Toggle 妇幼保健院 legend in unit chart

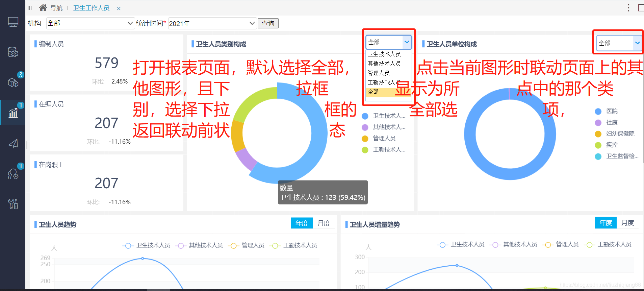(615, 134)
